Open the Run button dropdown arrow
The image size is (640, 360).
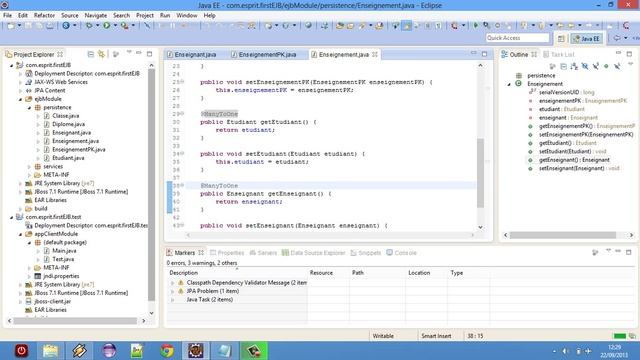pos(115,26)
